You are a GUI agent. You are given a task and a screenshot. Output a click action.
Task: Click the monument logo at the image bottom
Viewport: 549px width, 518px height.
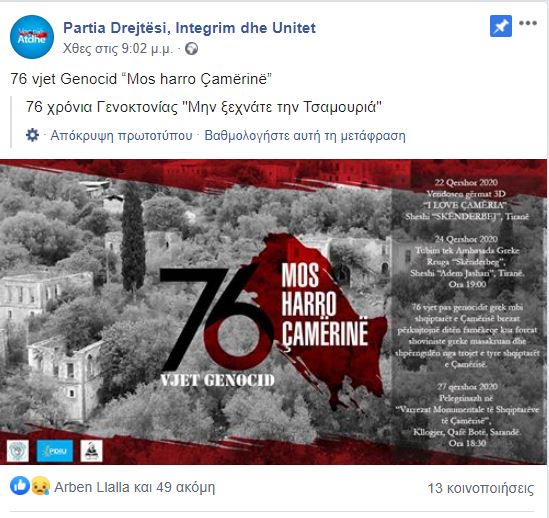point(91,451)
